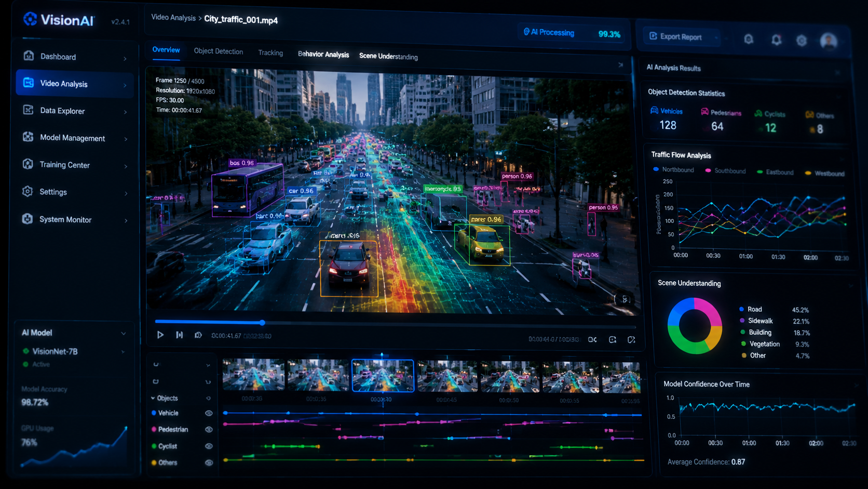The image size is (868, 489).
Task: Expand the System Monitor chevron
Action: 126,220
